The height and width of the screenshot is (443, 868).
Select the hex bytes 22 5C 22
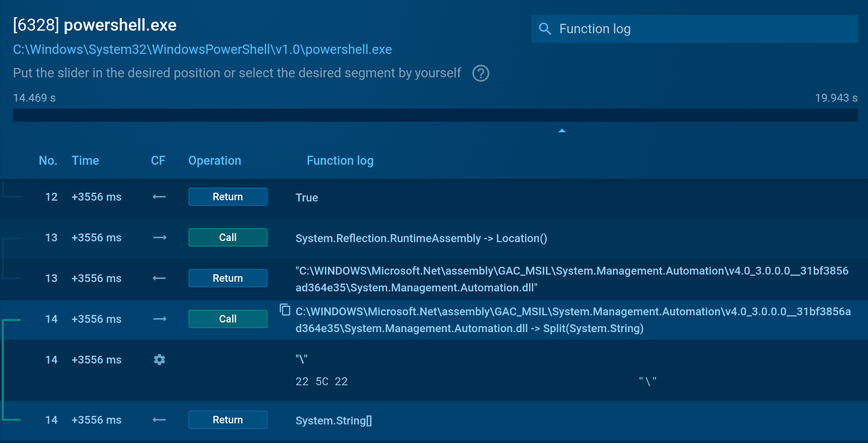322,382
